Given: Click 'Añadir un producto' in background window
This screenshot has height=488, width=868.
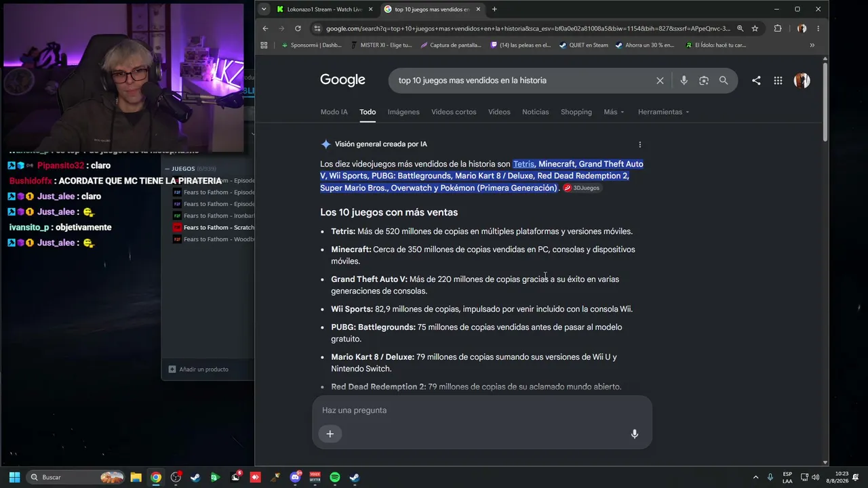Looking at the screenshot, I should (x=198, y=369).
